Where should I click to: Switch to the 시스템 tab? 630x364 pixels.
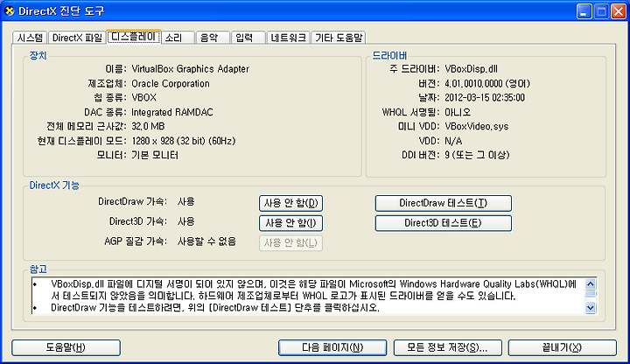click(x=30, y=38)
